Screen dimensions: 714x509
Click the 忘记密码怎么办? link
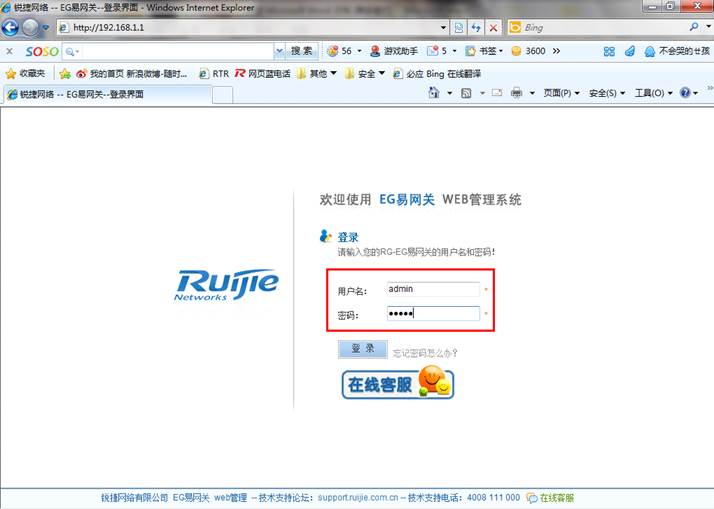click(x=425, y=353)
